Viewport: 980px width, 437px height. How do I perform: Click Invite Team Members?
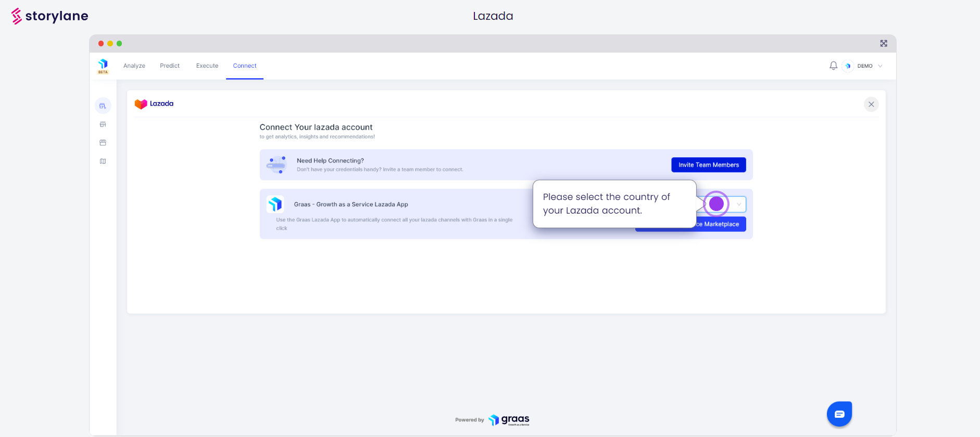[x=709, y=165]
